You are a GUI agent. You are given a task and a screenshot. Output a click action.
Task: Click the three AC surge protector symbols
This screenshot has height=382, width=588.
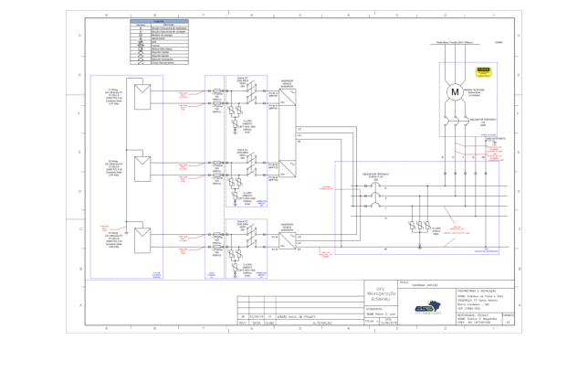click(420, 226)
